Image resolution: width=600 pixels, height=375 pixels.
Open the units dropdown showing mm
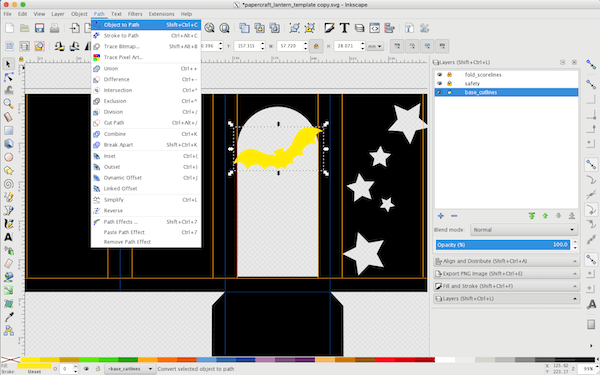[375, 46]
